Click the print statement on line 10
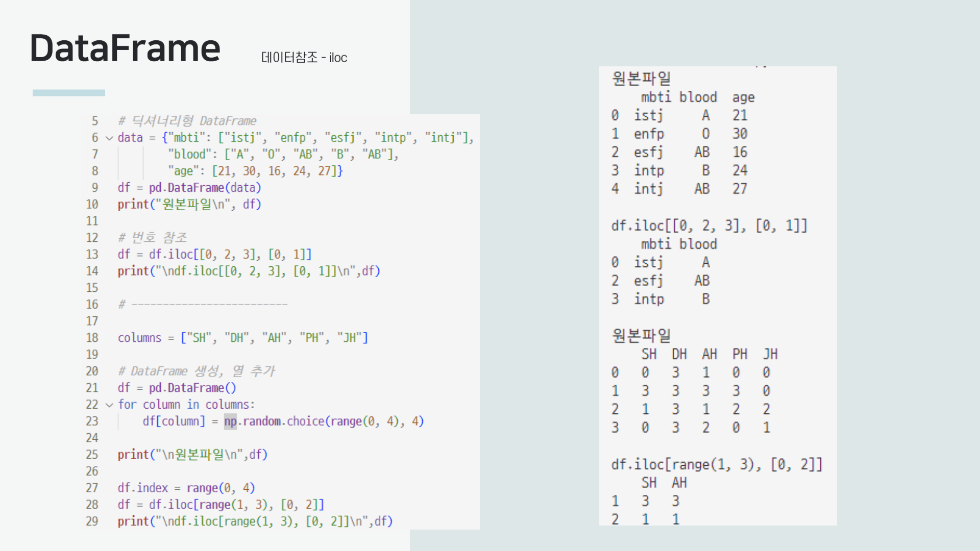 click(x=189, y=205)
